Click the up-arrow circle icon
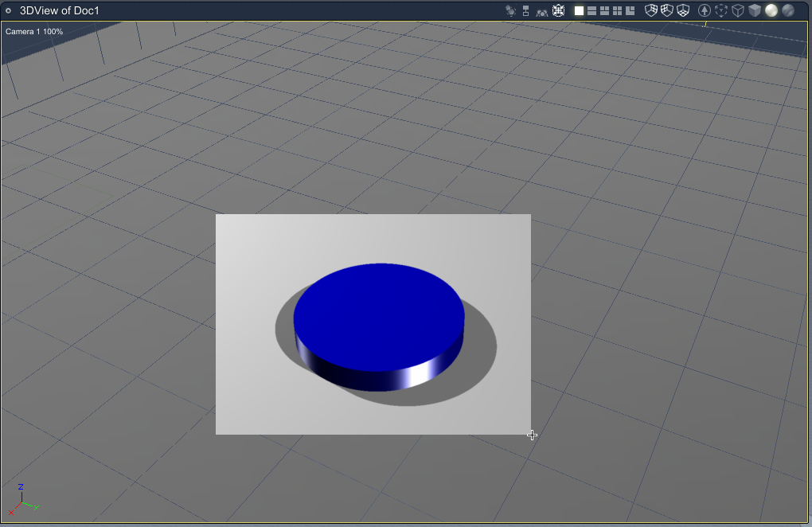 [705, 10]
